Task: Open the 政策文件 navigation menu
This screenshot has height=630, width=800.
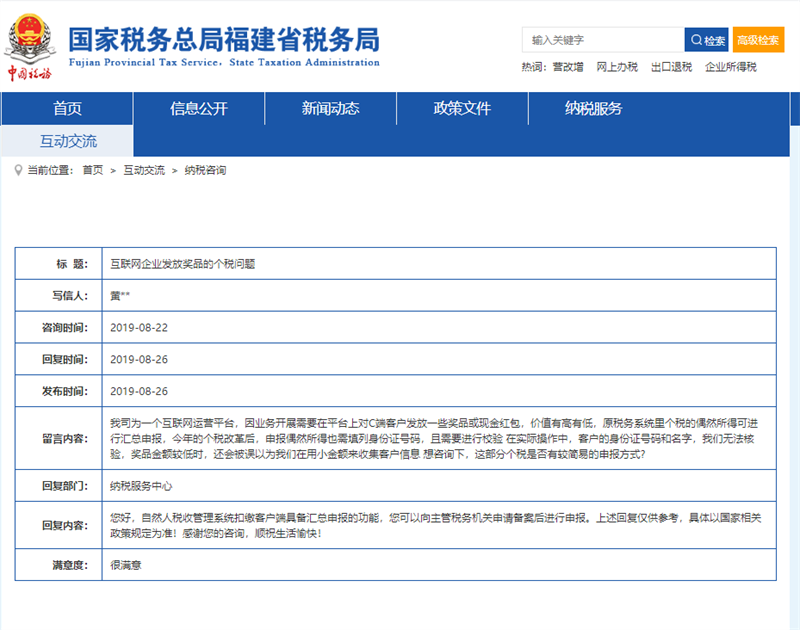Action: (x=462, y=108)
